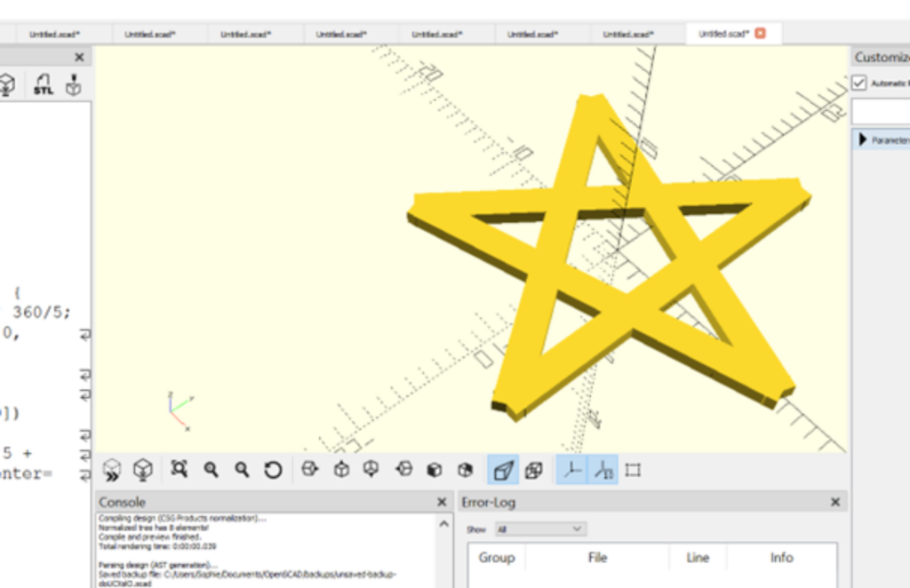This screenshot has width=910, height=588.
Task: Expand the Parameters section in Customizer
Action: [862, 139]
